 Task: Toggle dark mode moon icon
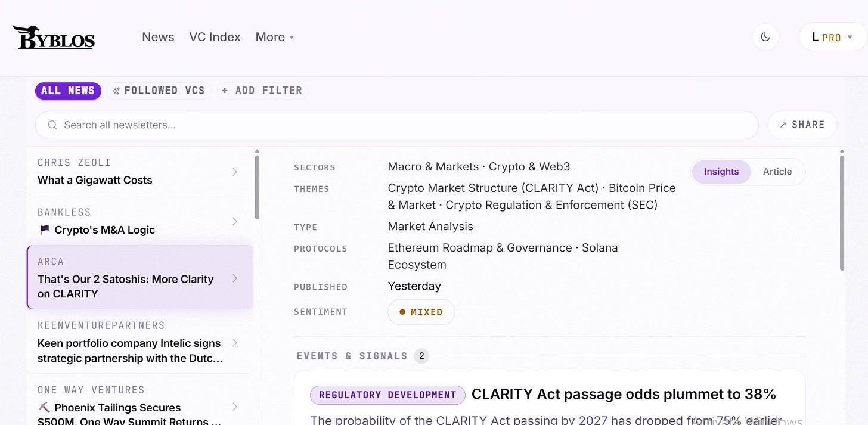pos(765,37)
